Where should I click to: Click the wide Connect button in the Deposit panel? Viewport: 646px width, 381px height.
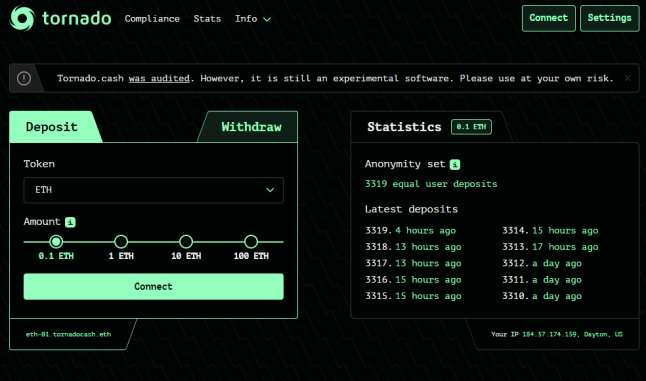tap(153, 286)
